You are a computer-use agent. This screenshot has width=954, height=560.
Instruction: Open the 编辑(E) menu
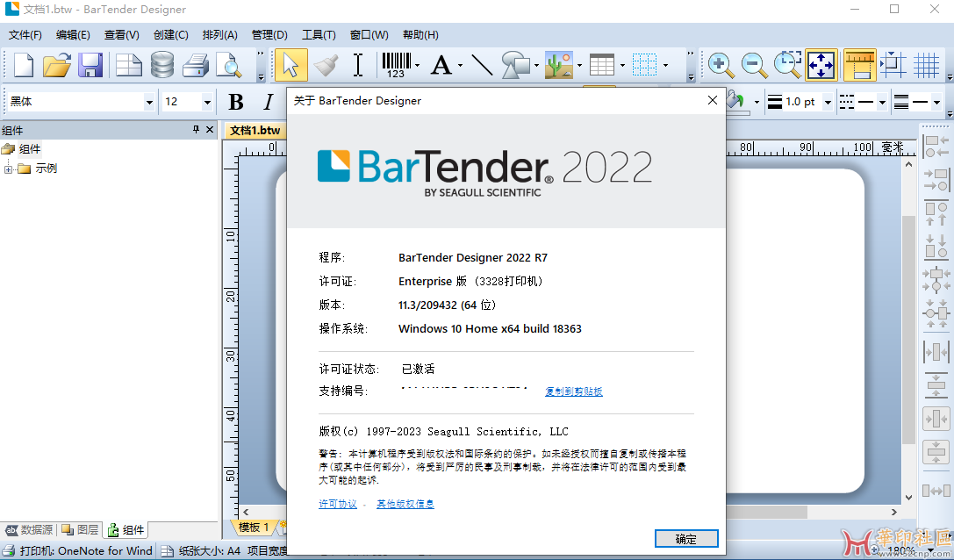(x=73, y=35)
